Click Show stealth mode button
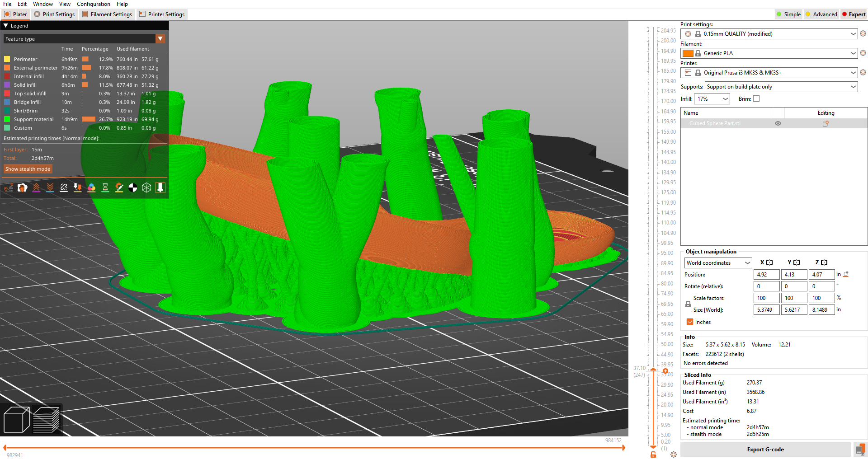 click(x=28, y=169)
